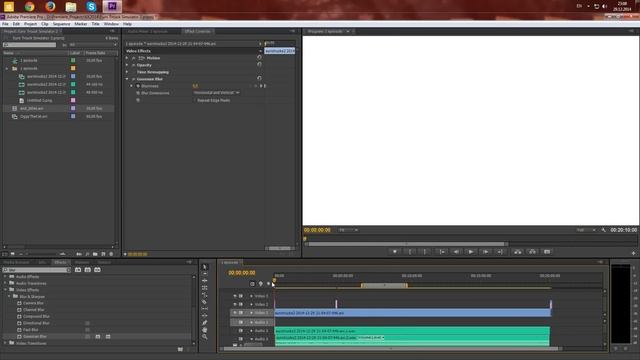Click the Go to Out point button

click(500, 252)
